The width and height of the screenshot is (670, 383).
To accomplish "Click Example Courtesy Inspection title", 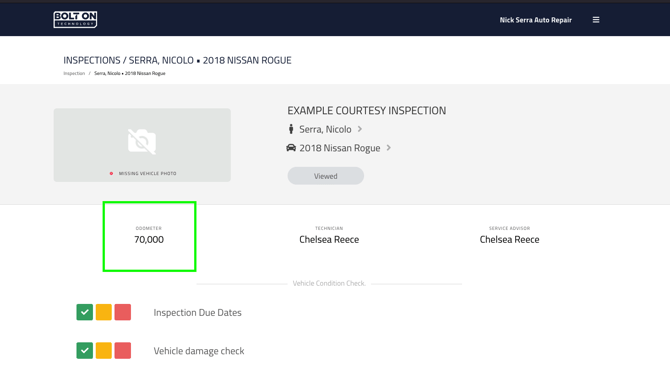I will (x=367, y=111).
